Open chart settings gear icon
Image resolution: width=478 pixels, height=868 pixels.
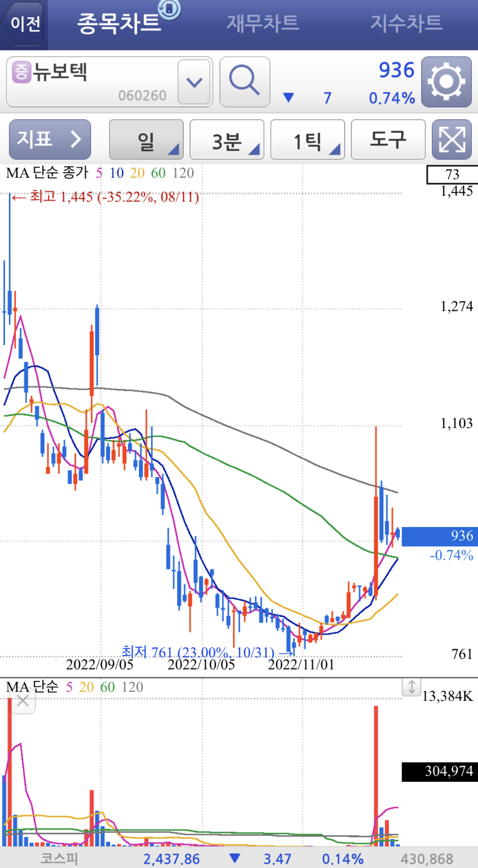(447, 82)
